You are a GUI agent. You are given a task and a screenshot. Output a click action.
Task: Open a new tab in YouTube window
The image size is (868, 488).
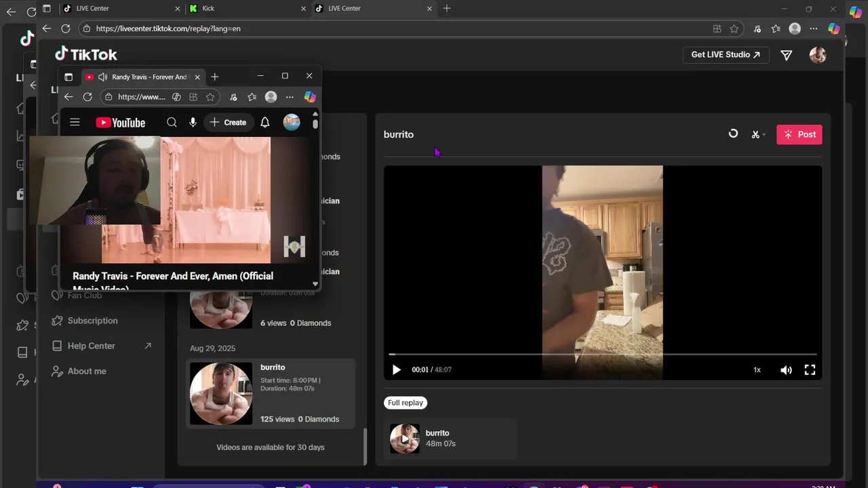pos(215,77)
